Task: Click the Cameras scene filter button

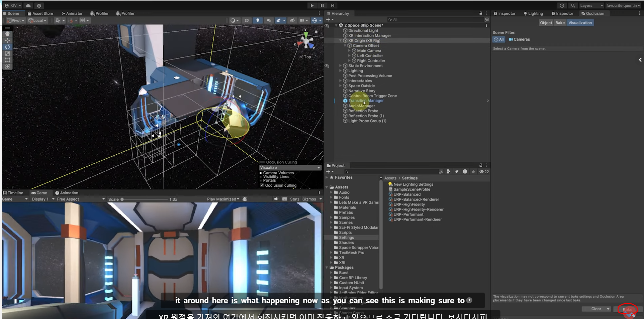Action: (519, 39)
